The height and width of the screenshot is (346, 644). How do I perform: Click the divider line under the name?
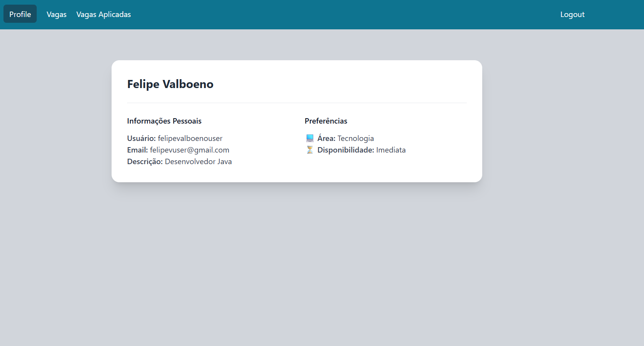click(x=297, y=103)
